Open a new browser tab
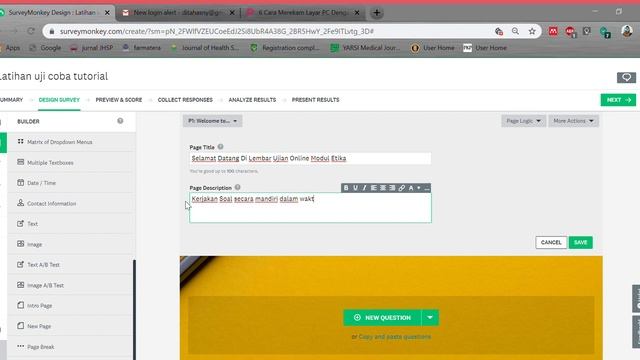Screen dimensions: 640x360 tap(376, 13)
